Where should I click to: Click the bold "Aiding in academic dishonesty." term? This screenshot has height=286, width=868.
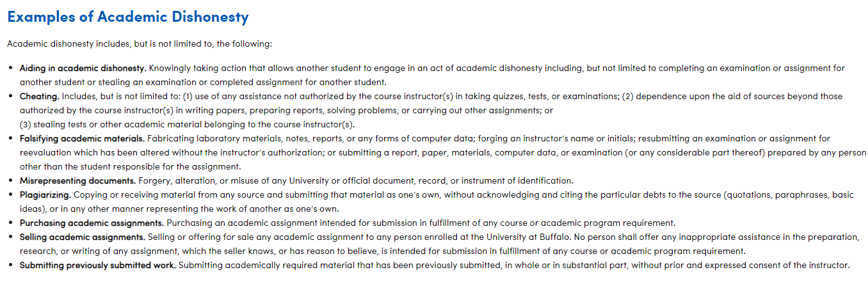(x=83, y=68)
